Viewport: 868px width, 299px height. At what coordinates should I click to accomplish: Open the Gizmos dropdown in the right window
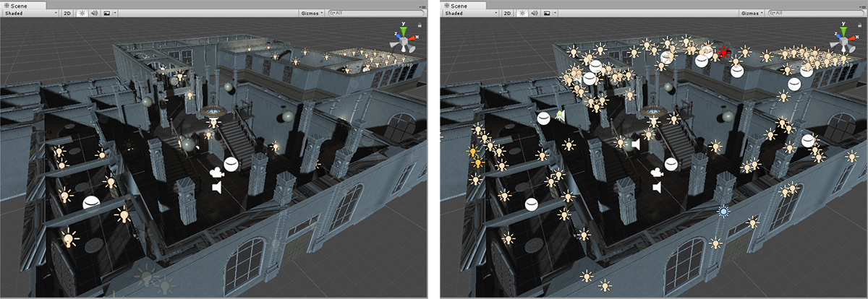pyautogui.click(x=750, y=13)
